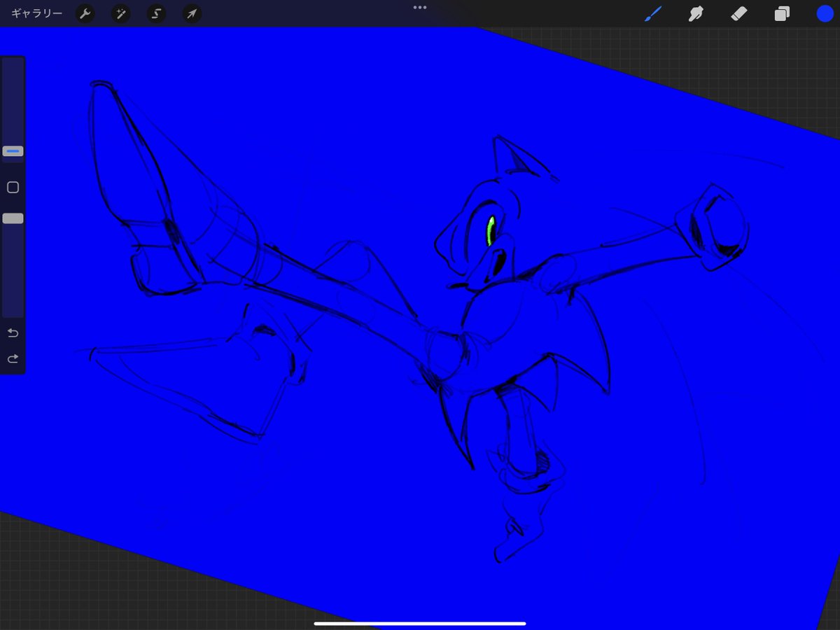The height and width of the screenshot is (630, 840).
Task: Click the brush size slider handle
Action: [x=13, y=151]
